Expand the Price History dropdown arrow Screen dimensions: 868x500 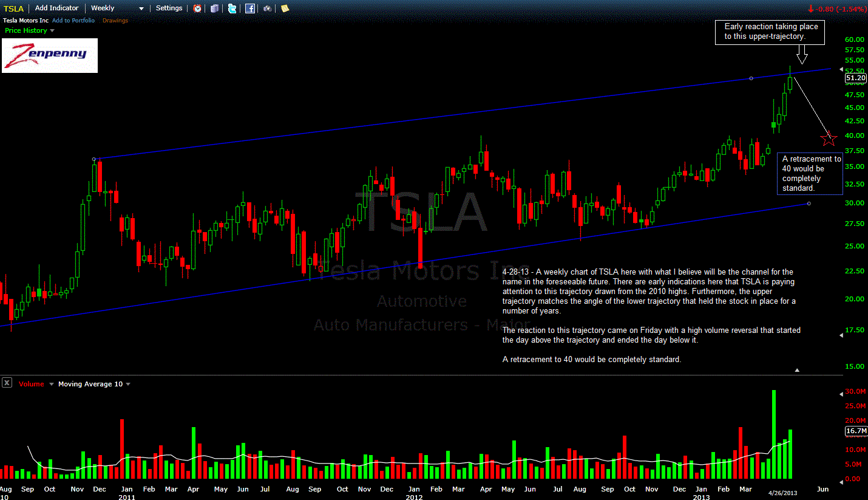(x=52, y=30)
